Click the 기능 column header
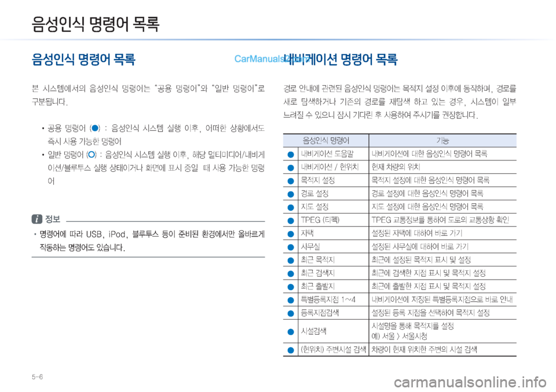 tap(442, 141)
